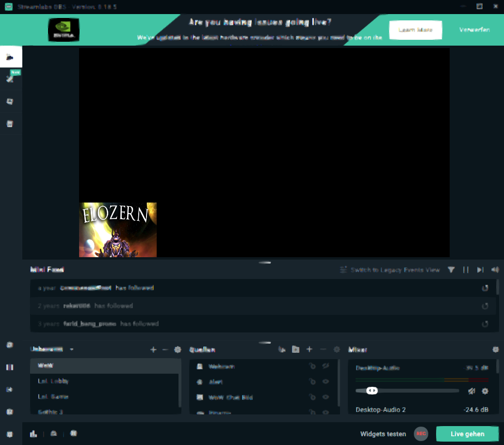Replay the farld_bang_promo follow alert

pyautogui.click(x=485, y=324)
